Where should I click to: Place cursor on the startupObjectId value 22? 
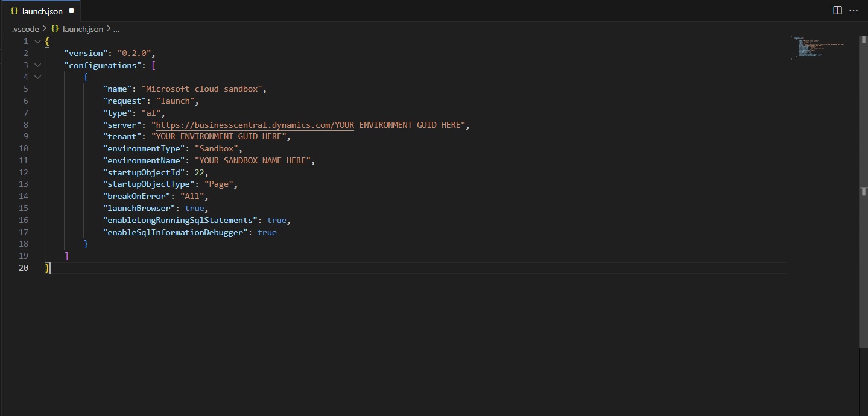pyautogui.click(x=199, y=172)
